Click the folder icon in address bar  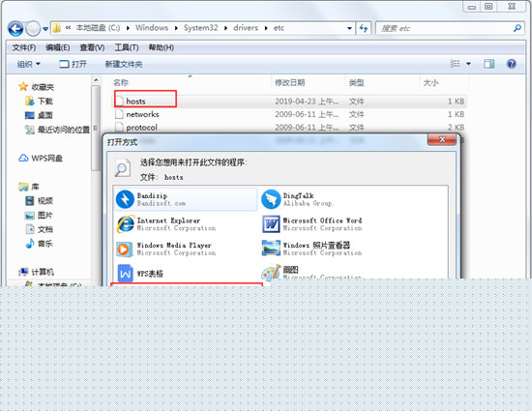(57, 28)
